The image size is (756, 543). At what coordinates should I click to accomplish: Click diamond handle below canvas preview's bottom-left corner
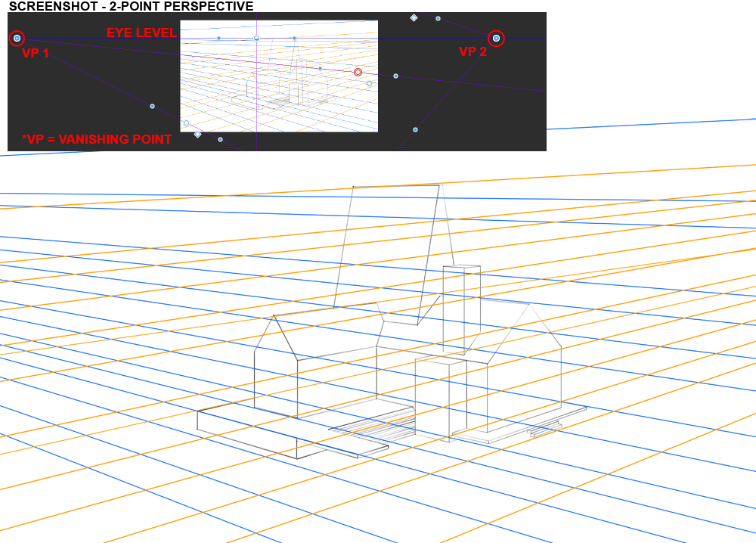click(x=198, y=135)
